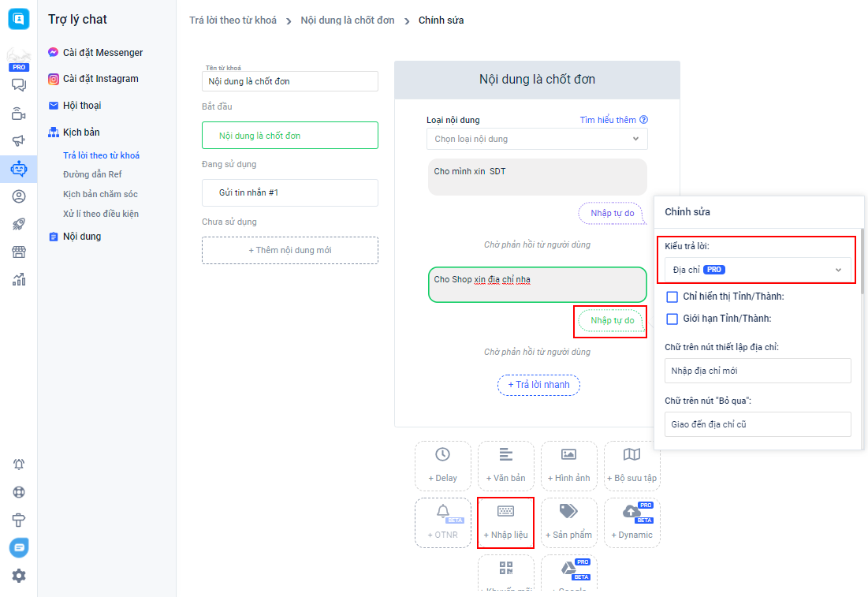
Task: Expand the Kiểu trả lời dropdown
Action: (757, 270)
